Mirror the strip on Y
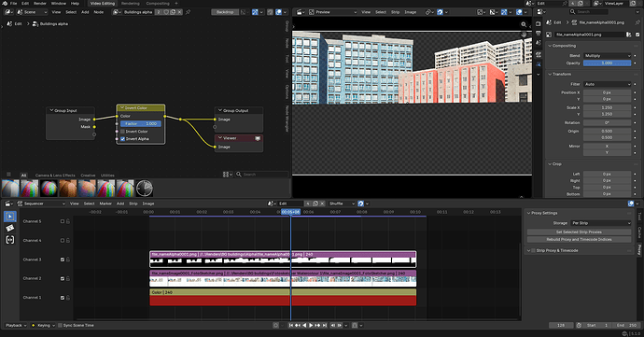Image resolution: width=644 pixels, height=337 pixels. [607, 152]
